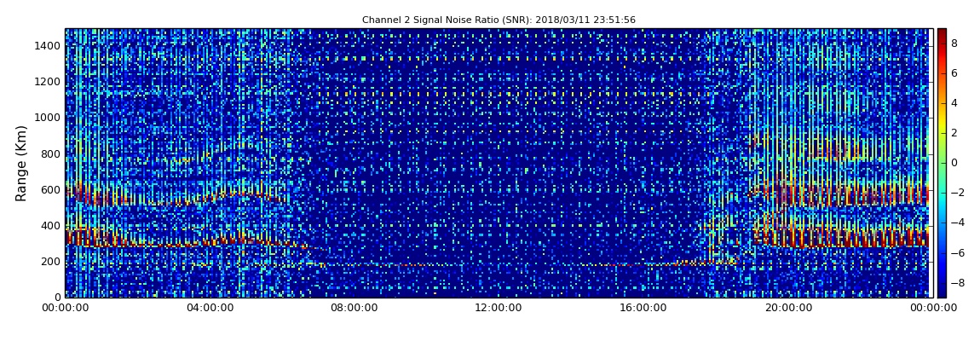Click the colorbar tick label '2'
Image resolution: width=980 pixels, height=347 pixels.
point(954,132)
